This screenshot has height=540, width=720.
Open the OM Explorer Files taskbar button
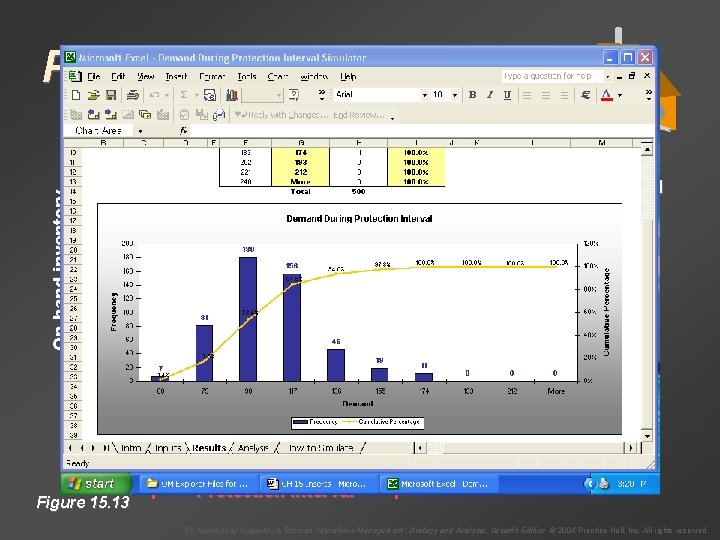point(197,484)
